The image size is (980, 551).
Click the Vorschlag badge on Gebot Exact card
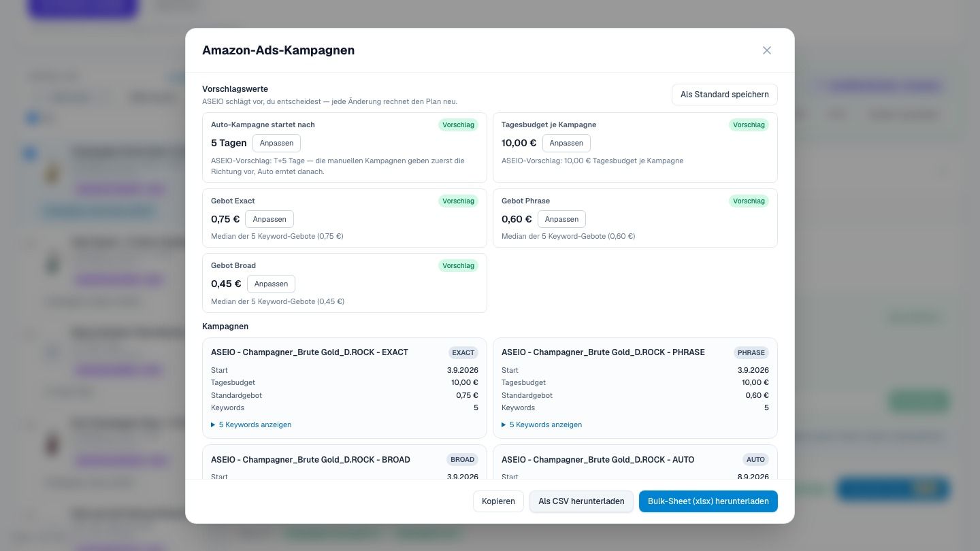tap(458, 201)
